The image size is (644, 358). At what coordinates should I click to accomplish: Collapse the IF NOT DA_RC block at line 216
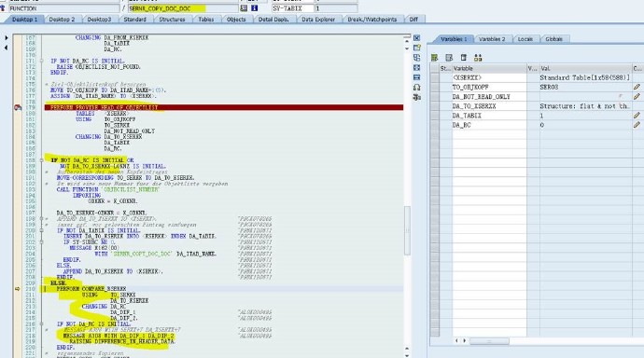tap(41, 324)
